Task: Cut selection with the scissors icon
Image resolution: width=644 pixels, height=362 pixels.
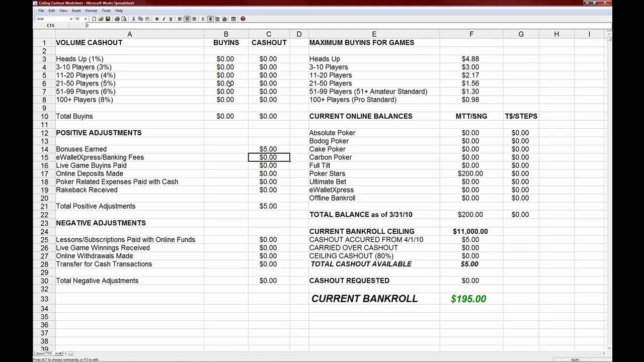Action: [134, 19]
